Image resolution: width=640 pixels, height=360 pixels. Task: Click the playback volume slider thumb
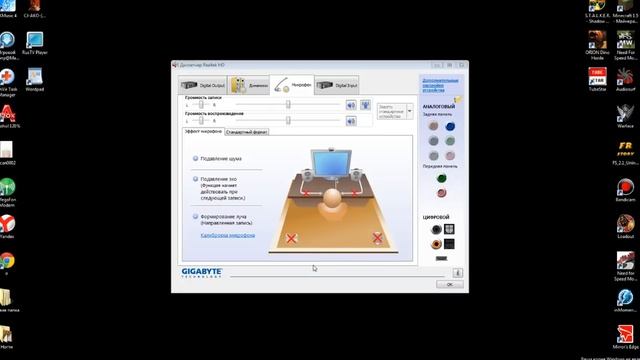coord(288,120)
